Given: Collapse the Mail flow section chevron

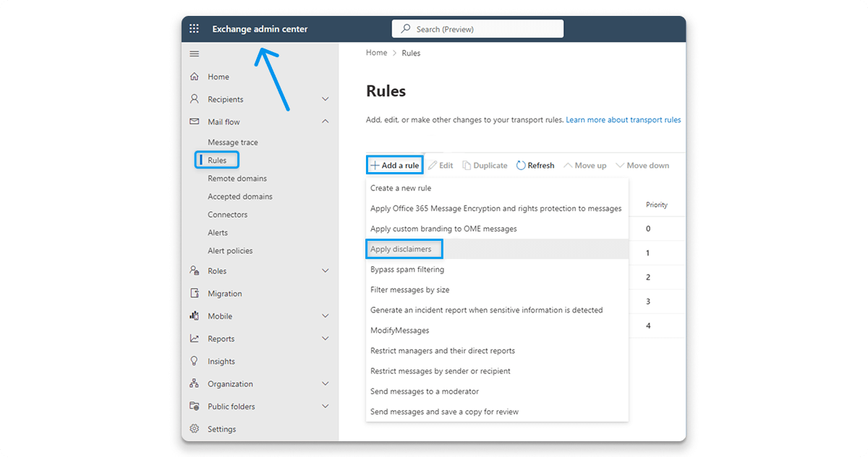Looking at the screenshot, I should 325,122.
